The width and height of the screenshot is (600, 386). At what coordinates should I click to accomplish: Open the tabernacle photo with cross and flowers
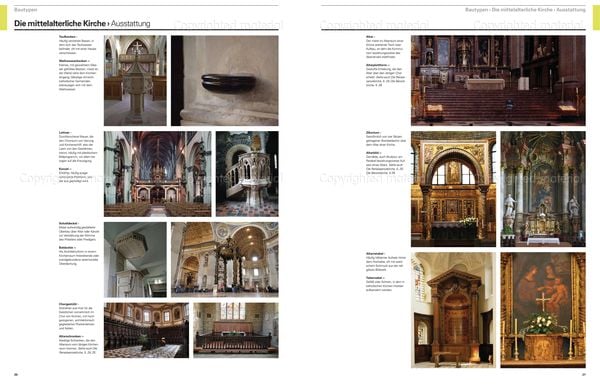[543, 310]
